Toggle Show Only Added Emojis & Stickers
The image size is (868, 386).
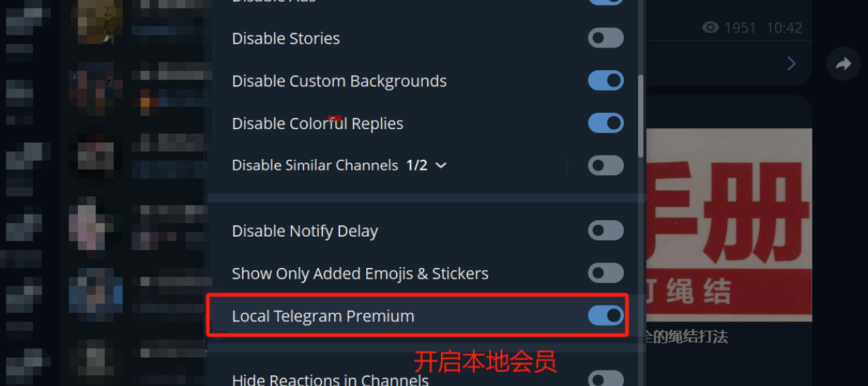[606, 273]
